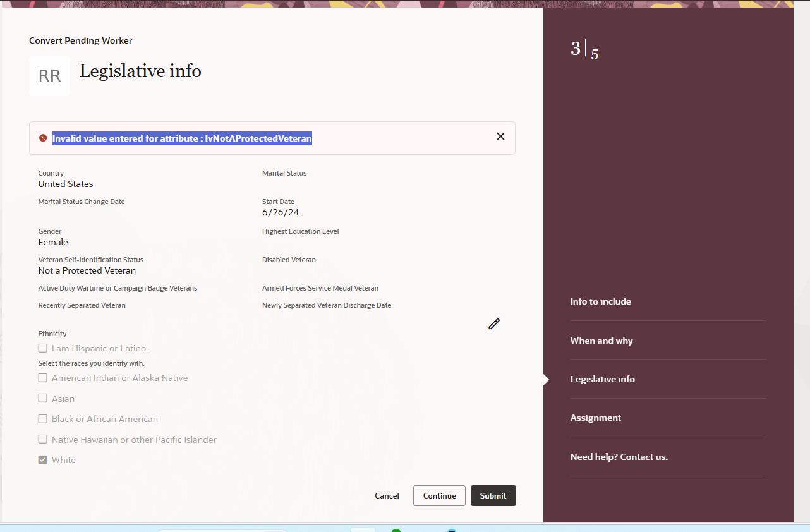Click the arrow marker beside Legislative info step
The image size is (810, 532).
click(546, 379)
